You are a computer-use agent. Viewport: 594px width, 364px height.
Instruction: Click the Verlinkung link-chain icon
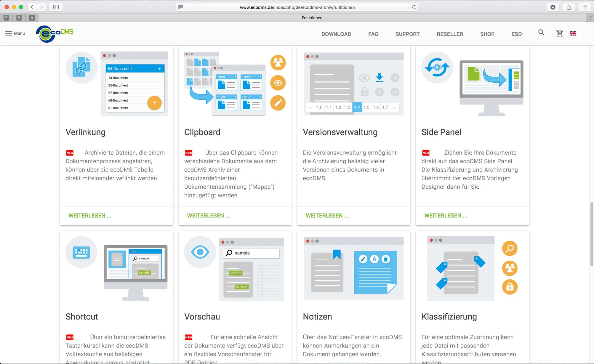tap(81, 67)
